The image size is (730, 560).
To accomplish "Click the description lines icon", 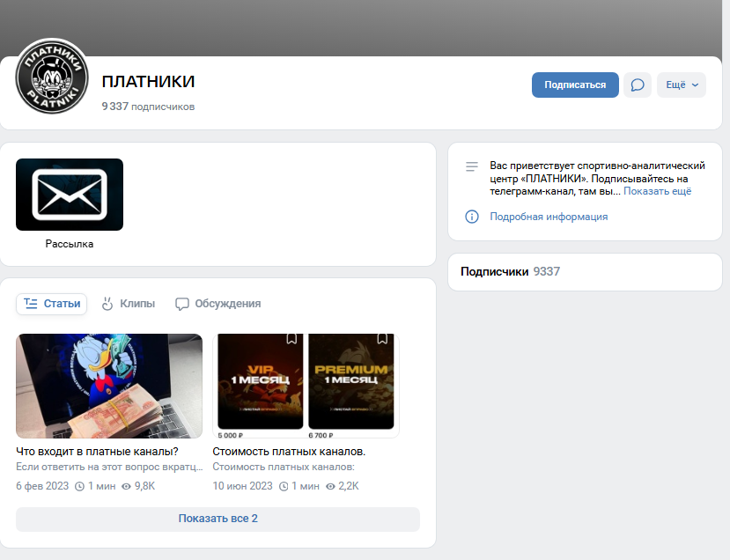I will click(x=472, y=166).
